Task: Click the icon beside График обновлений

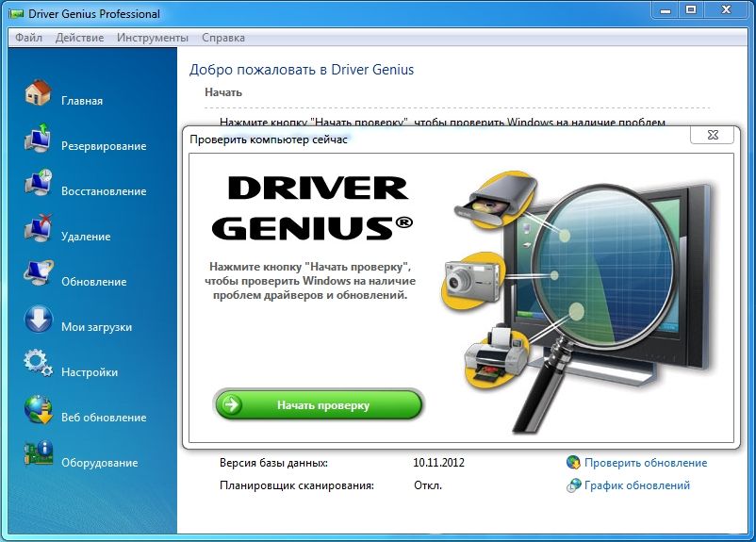Action: point(573,485)
